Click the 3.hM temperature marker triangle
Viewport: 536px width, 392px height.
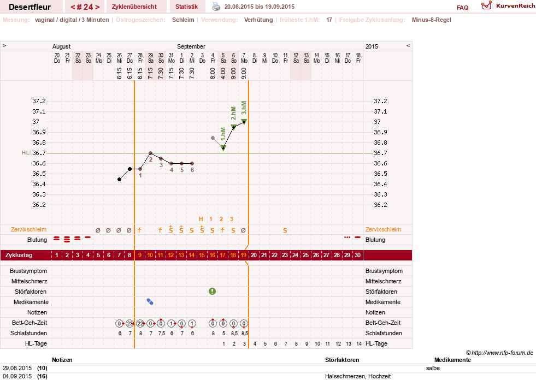[x=244, y=121]
